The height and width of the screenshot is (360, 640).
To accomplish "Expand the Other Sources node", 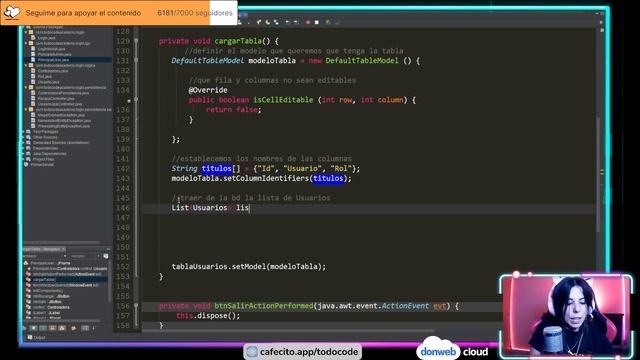I will pyautogui.click(x=23, y=137).
